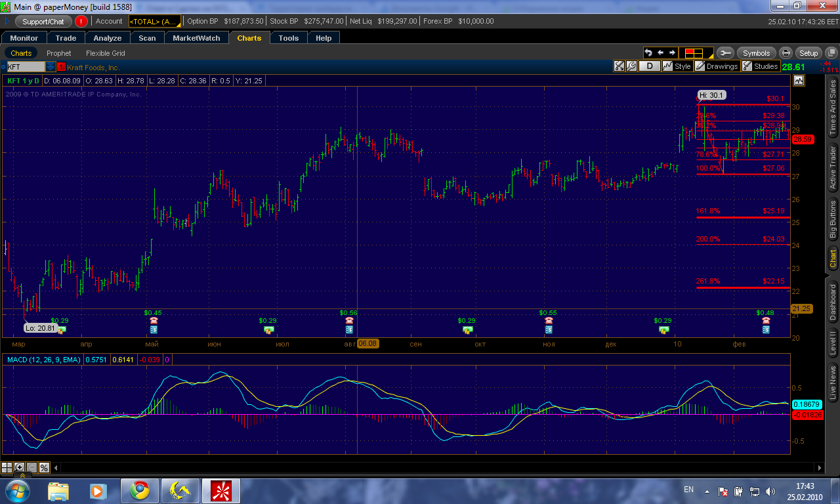Select the Flexible Grid sub-tab

(106, 53)
